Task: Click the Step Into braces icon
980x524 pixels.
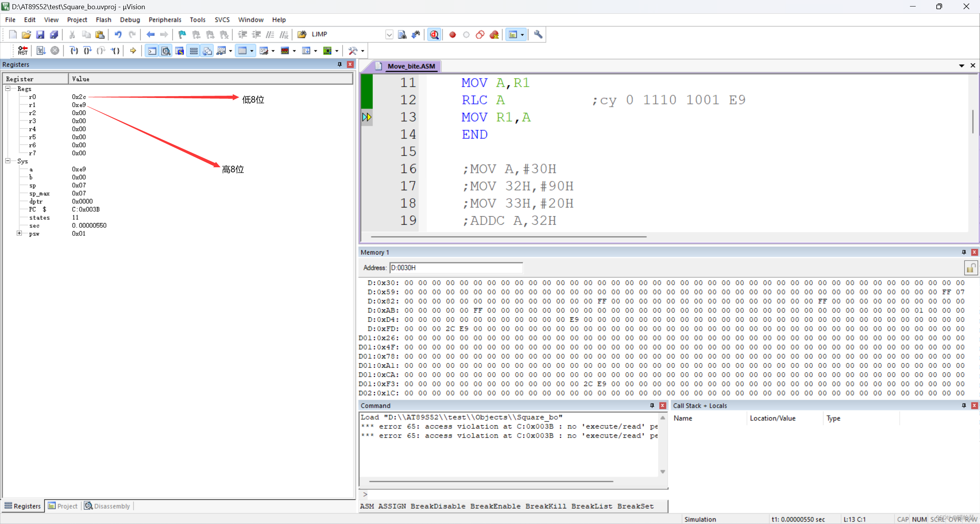Action: pos(74,51)
